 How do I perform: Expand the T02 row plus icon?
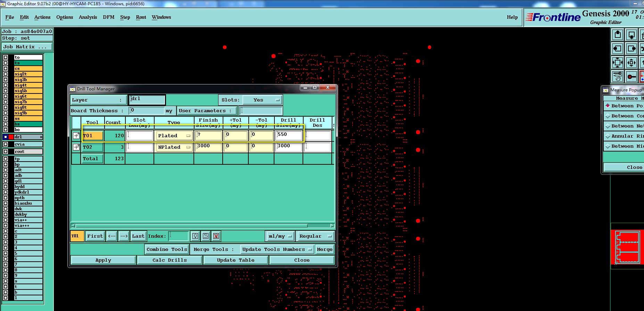pyautogui.click(x=76, y=147)
